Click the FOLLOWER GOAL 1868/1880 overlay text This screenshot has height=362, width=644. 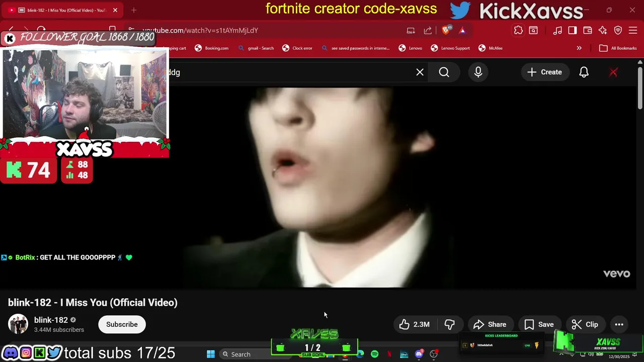click(x=87, y=37)
